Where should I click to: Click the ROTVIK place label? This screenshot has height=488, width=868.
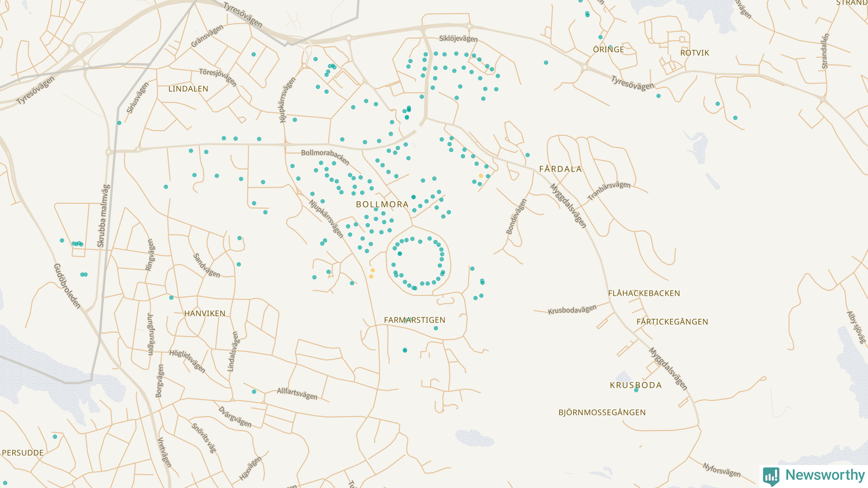(694, 53)
